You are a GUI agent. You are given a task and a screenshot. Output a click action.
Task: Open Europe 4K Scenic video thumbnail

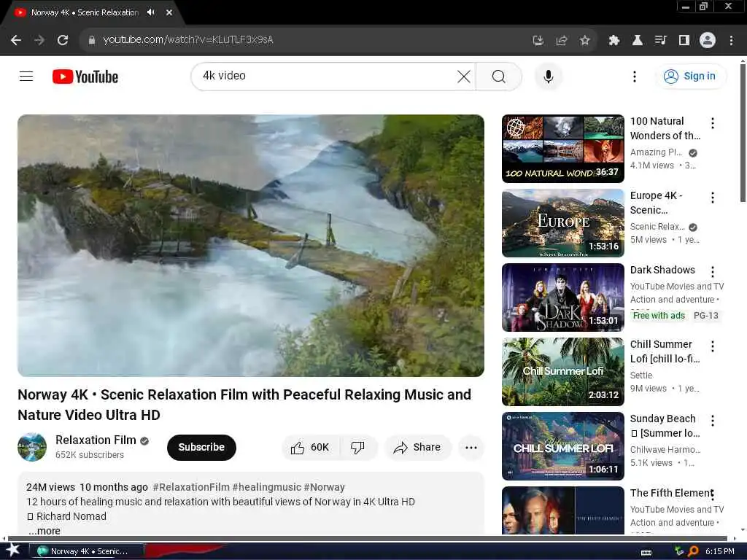562,223
